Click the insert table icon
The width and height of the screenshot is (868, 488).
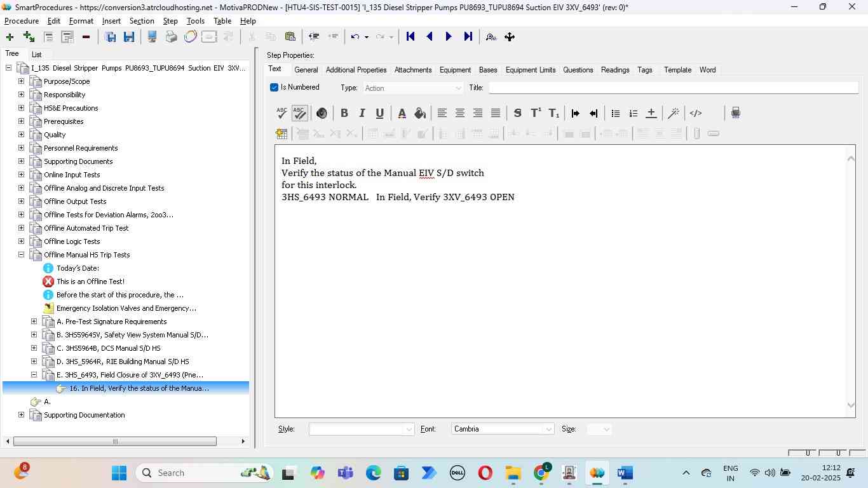tap(281, 133)
